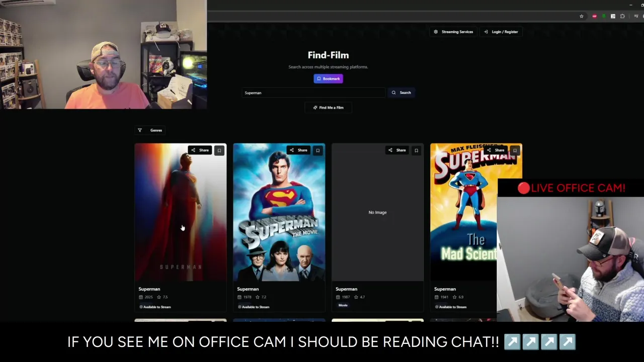The height and width of the screenshot is (362, 644).
Task: Click the Movie tag under 1987 Superman
Action: click(x=343, y=305)
